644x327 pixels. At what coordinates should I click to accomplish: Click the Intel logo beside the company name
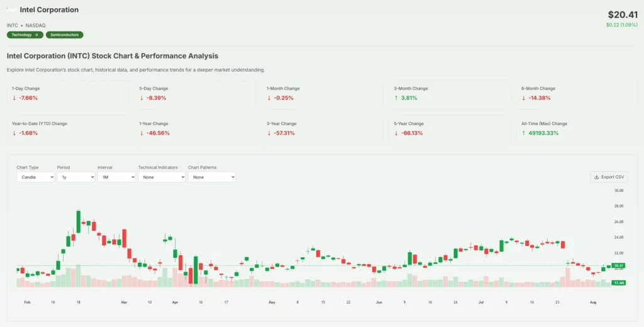coord(12,10)
